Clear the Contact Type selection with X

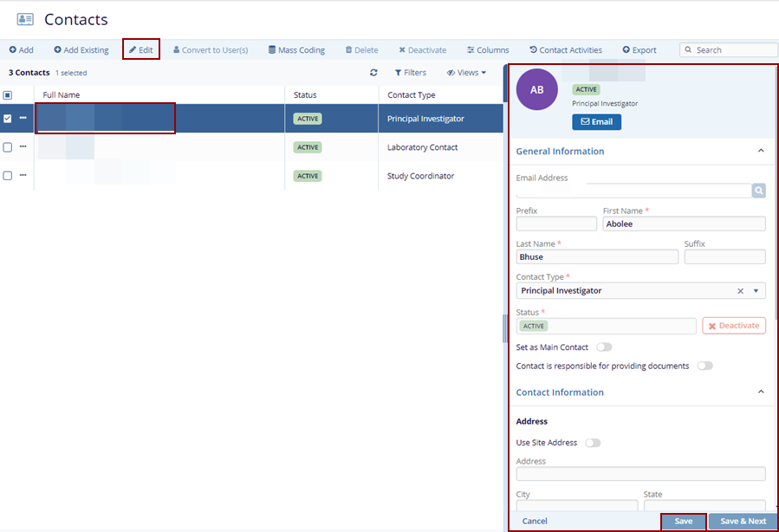pyautogui.click(x=740, y=291)
